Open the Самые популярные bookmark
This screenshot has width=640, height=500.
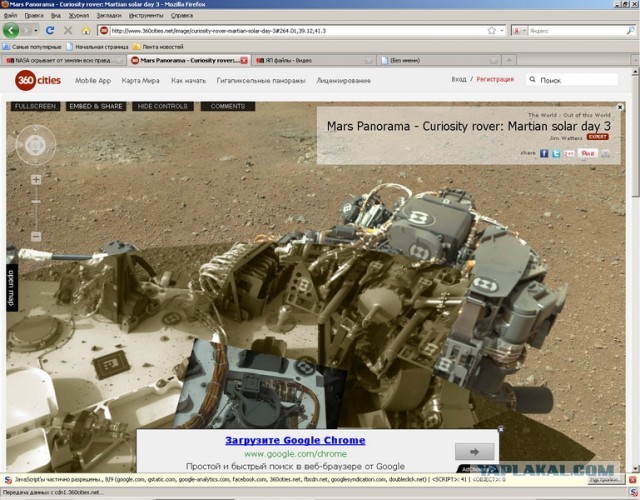[32, 47]
